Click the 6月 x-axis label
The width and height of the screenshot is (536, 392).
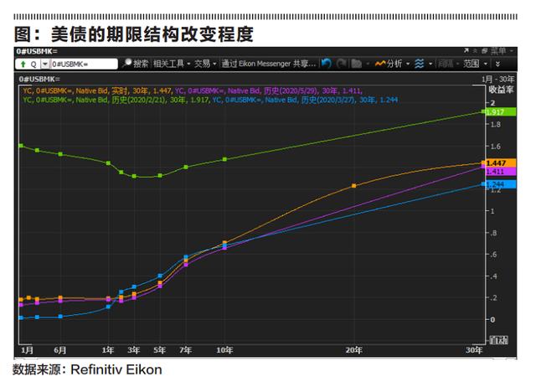coord(60,350)
